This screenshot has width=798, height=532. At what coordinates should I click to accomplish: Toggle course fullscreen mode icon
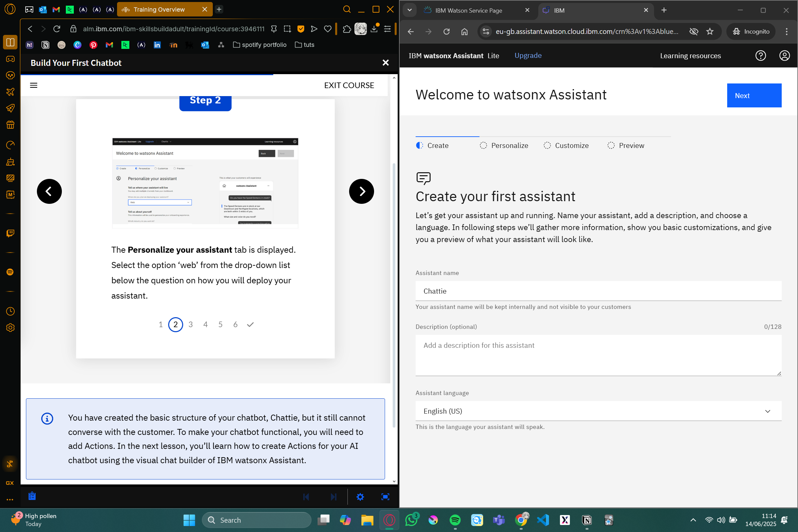385,497
